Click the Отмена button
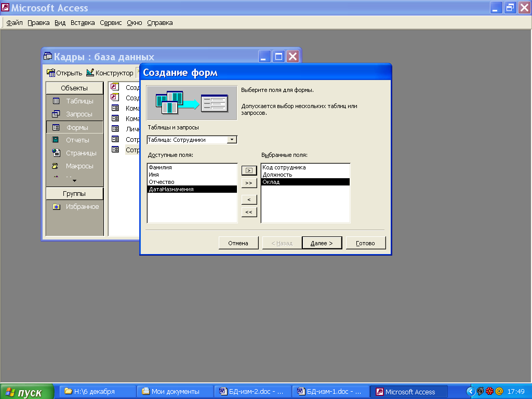This screenshot has height=399, width=532. tap(238, 243)
